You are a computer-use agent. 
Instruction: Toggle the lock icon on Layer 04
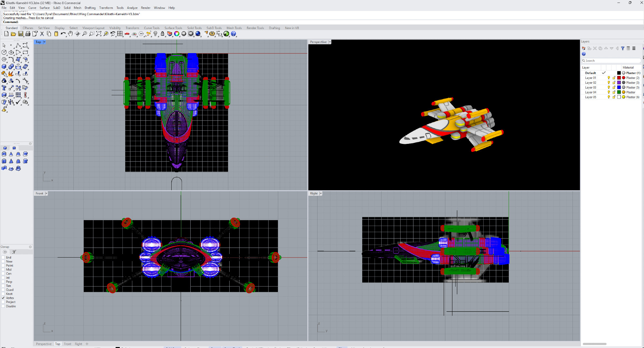pos(614,92)
